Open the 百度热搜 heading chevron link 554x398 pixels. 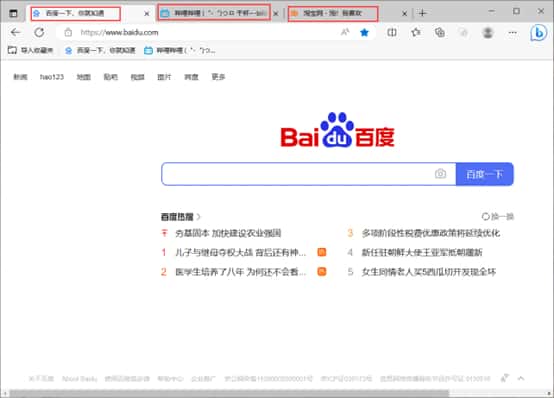coord(181,216)
